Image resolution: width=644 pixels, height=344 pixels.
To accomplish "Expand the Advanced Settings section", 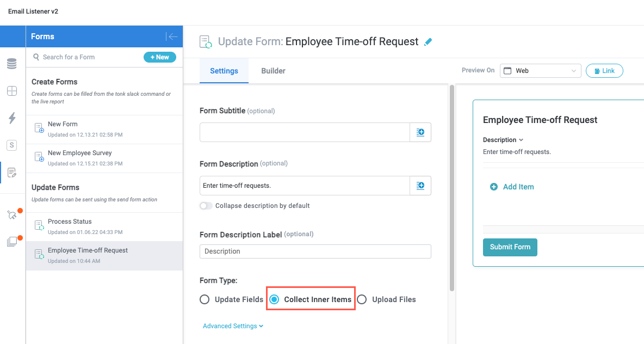I will point(233,326).
